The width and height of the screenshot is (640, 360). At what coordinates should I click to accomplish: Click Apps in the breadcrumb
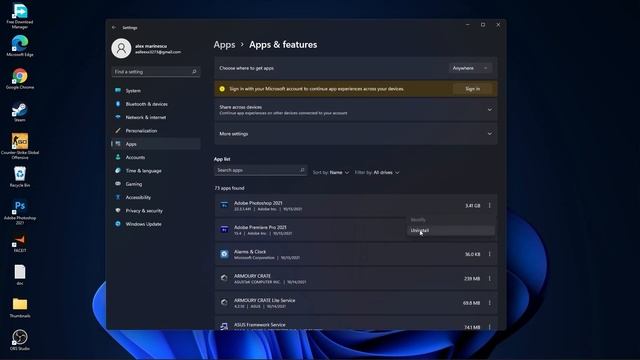(224, 44)
